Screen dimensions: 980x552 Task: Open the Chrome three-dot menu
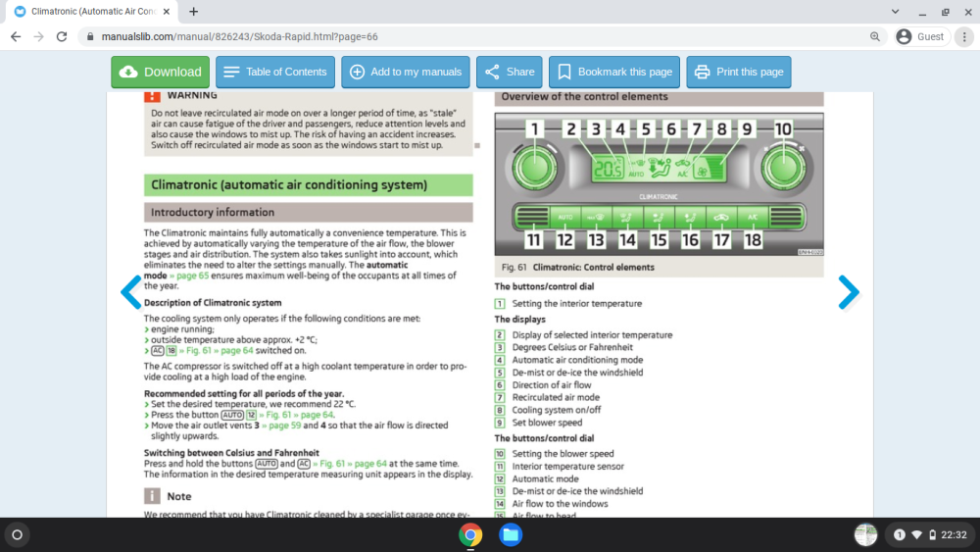(x=964, y=37)
